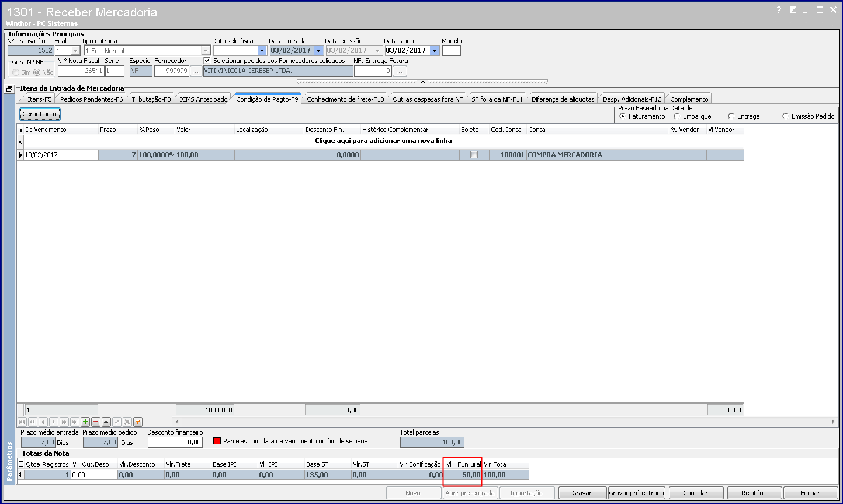Open Data saída date picker
Screen dimensions: 843x504
click(434, 51)
